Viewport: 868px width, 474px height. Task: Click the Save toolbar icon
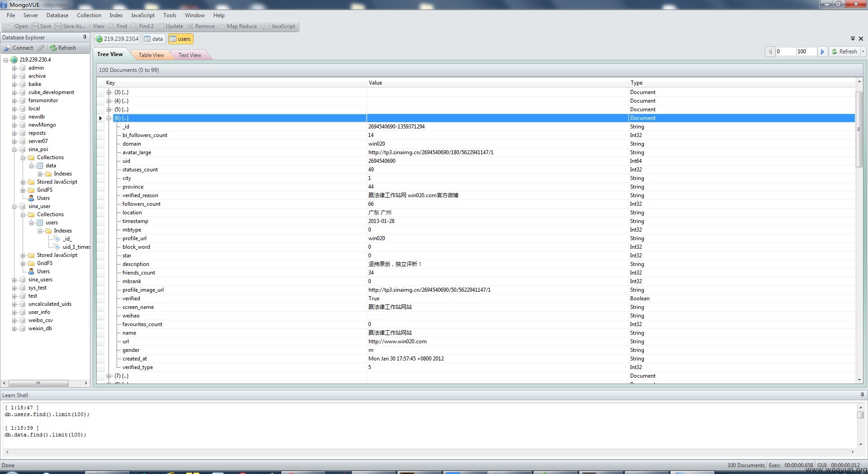coord(35,26)
